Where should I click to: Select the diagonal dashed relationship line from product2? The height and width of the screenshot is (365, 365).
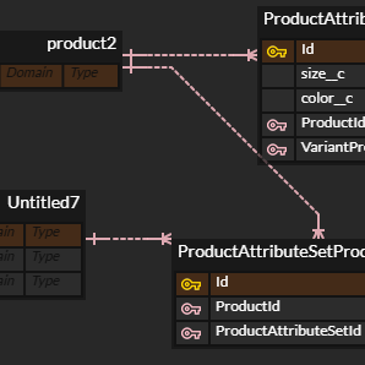[244, 140]
